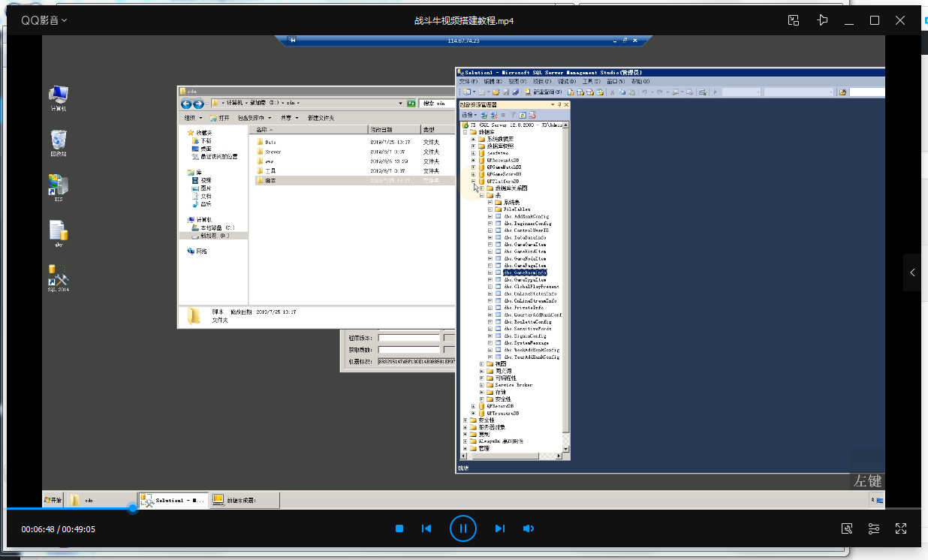Open the 调试 menu in SSMS
This screenshot has height=560, width=928.
click(x=566, y=81)
